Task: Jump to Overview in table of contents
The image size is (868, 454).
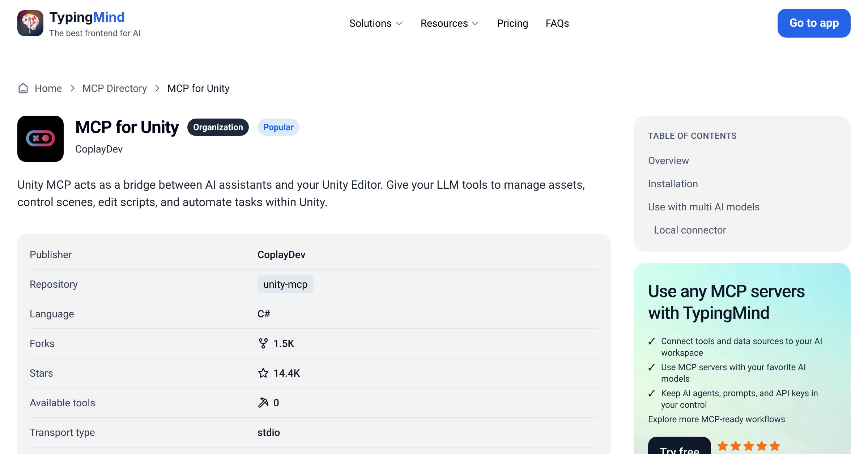Action: tap(668, 160)
